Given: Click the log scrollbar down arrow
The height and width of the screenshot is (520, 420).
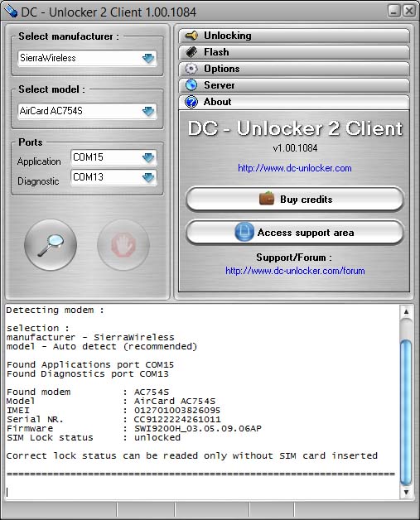Looking at the screenshot, I should 406,492.
